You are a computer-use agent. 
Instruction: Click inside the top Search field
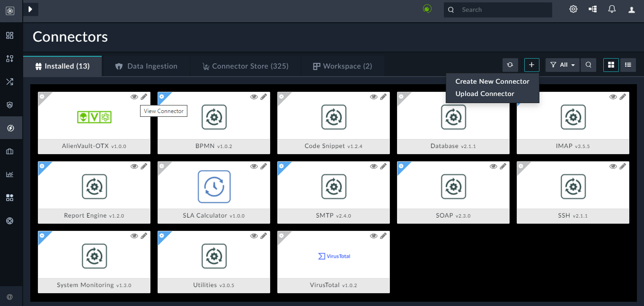(x=502, y=9)
